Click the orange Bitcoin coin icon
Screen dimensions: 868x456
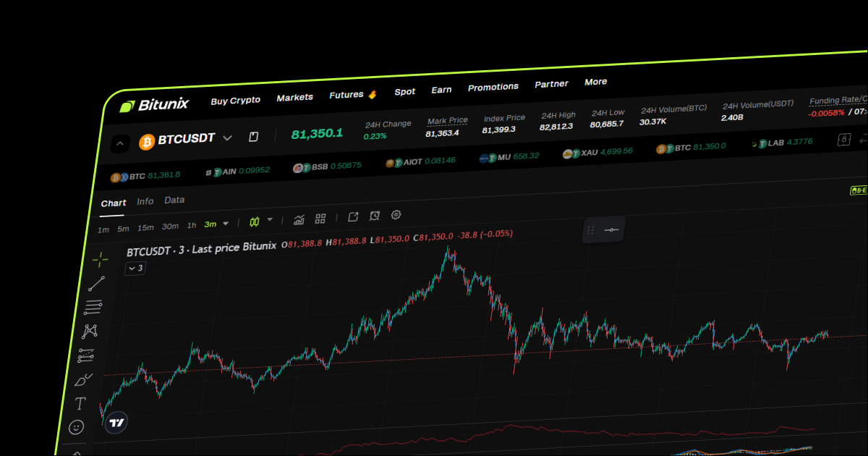pos(147,141)
